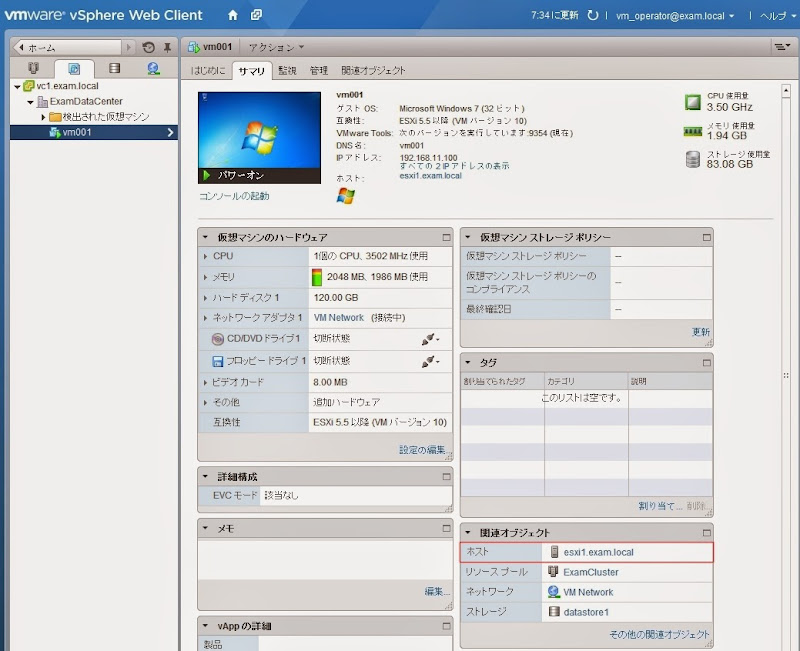Go to vSphere home icon

pyautogui.click(x=233, y=15)
